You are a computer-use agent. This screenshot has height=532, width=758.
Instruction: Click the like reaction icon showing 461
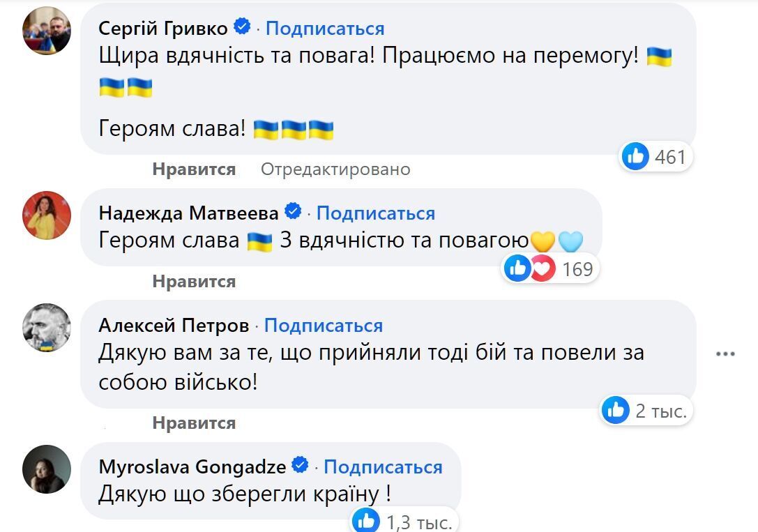pos(635,156)
